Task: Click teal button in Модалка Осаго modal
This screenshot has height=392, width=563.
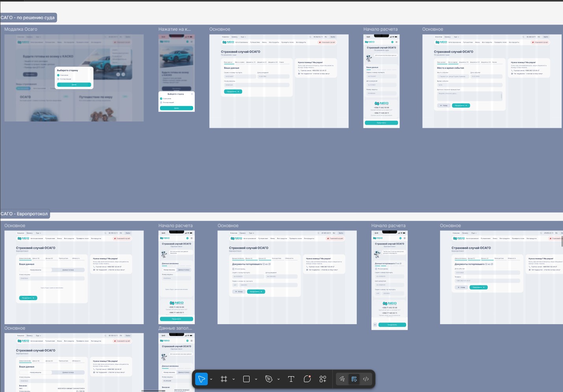Action: click(74, 84)
